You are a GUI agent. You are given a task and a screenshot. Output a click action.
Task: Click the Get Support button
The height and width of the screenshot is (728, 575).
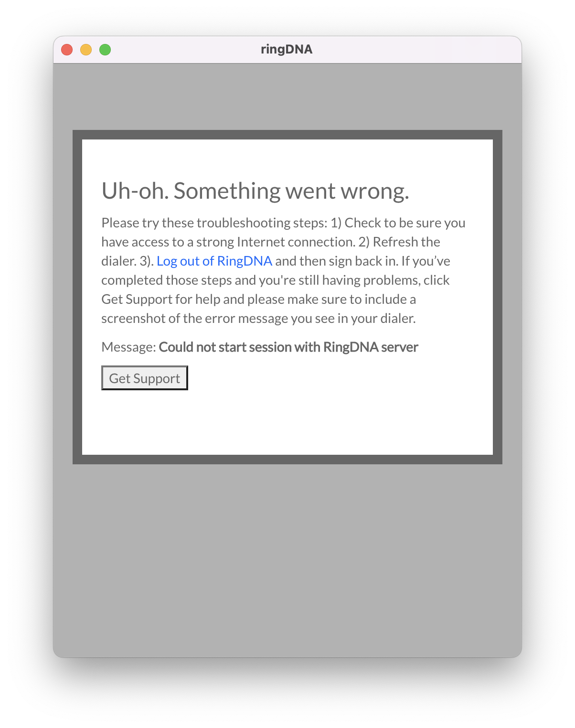(x=144, y=378)
